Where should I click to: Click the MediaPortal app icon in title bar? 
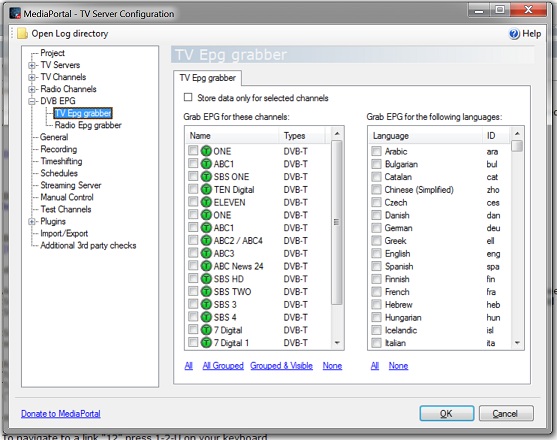[15, 13]
